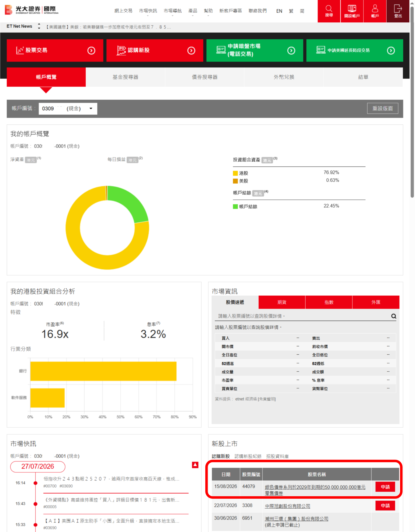
Task: Click the IPO icon on 認購新股
Action: pos(121,50)
